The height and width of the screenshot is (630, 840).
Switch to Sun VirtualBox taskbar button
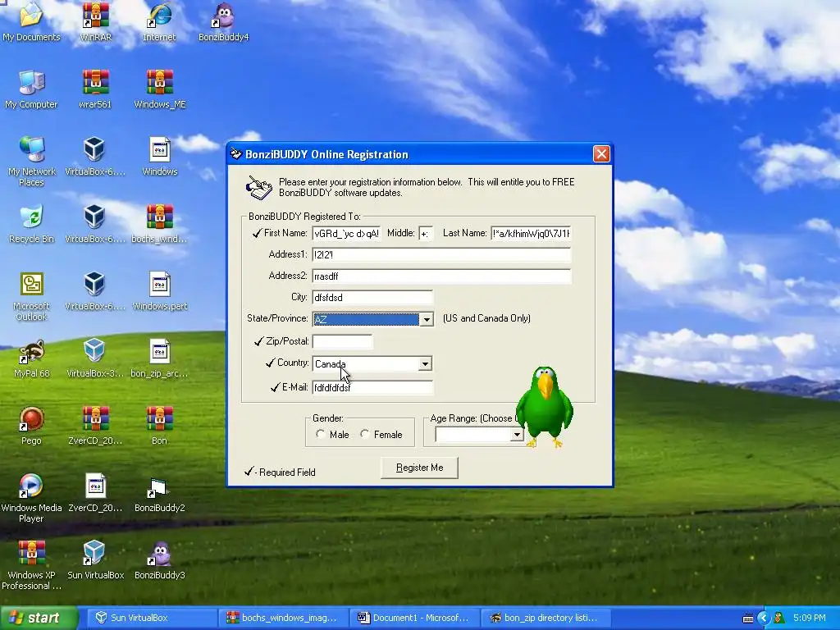[x=150, y=618]
